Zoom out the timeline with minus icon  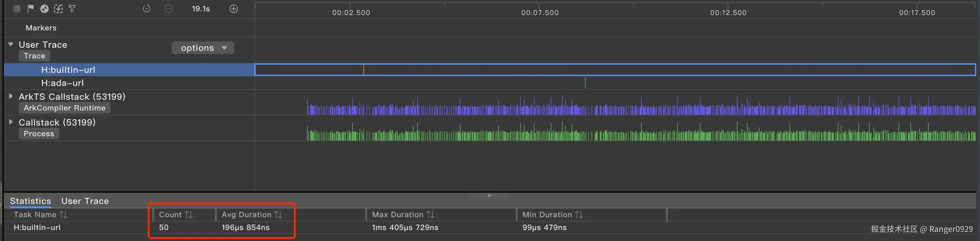click(169, 9)
